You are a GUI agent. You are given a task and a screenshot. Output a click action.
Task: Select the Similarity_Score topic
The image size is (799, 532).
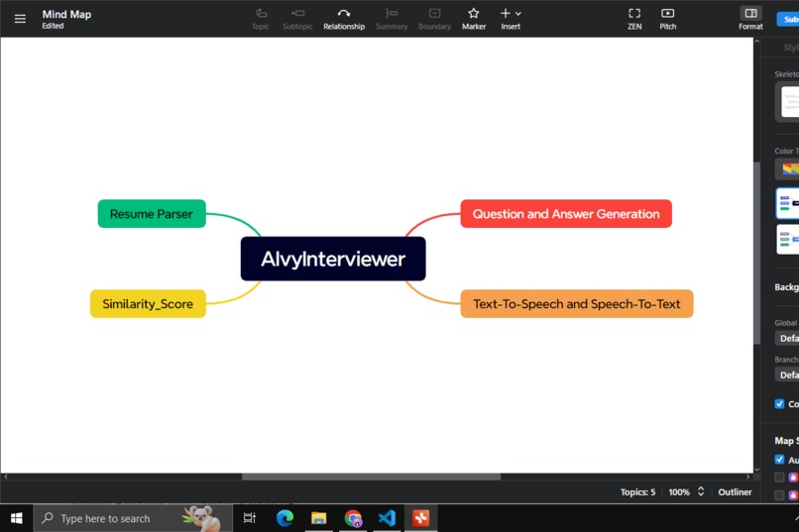pyautogui.click(x=148, y=304)
